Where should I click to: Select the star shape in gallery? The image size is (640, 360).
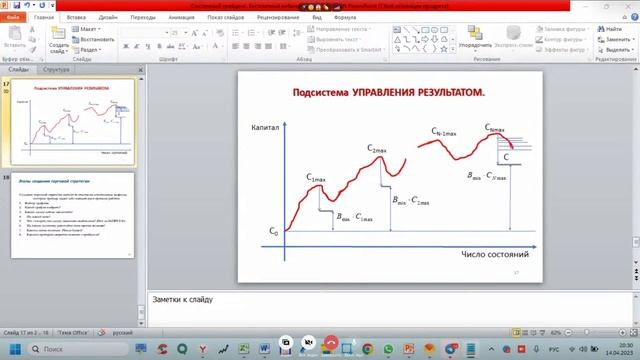pyautogui.click(x=444, y=49)
